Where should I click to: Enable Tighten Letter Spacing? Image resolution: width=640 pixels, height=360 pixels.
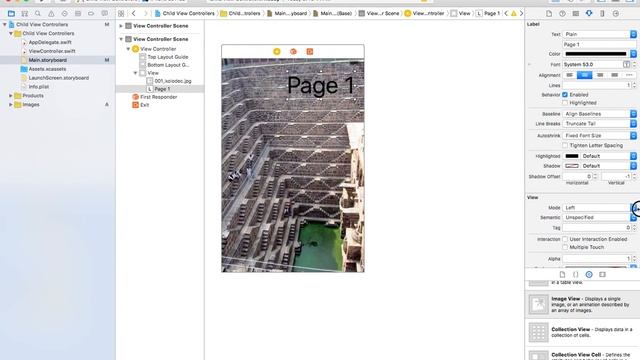tap(565, 145)
